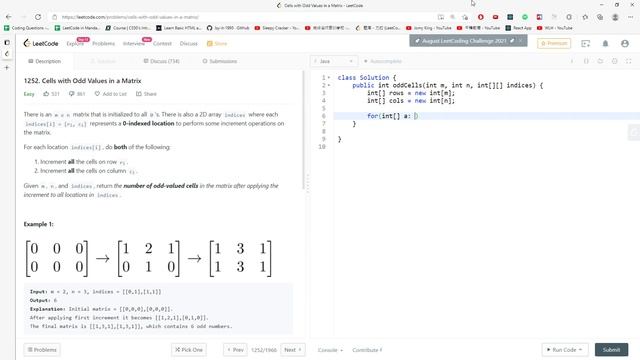The width and height of the screenshot is (640, 360).
Task: Go back in browser history
Action: pos(9,17)
